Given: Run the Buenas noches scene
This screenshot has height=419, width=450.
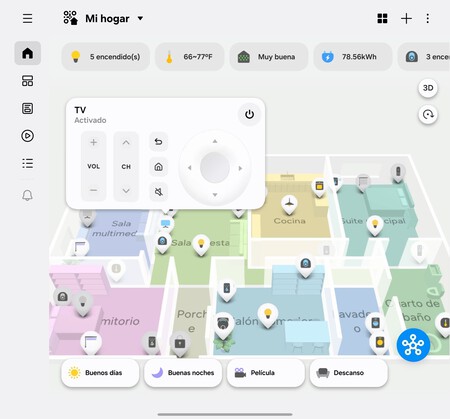Looking at the screenshot, I should [183, 373].
